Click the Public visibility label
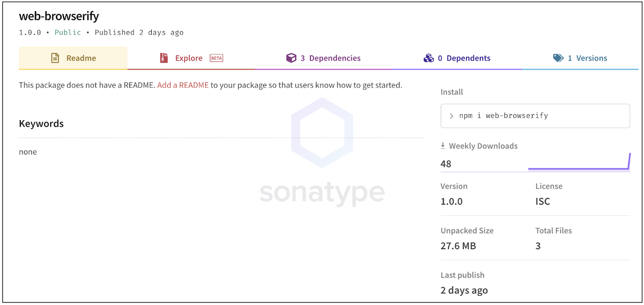This screenshot has width=644, height=305. pos(68,33)
